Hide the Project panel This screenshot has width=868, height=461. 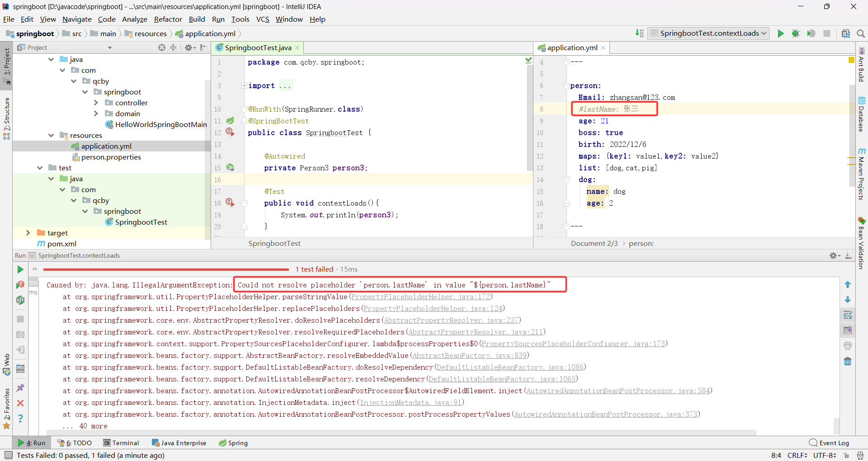click(204, 47)
